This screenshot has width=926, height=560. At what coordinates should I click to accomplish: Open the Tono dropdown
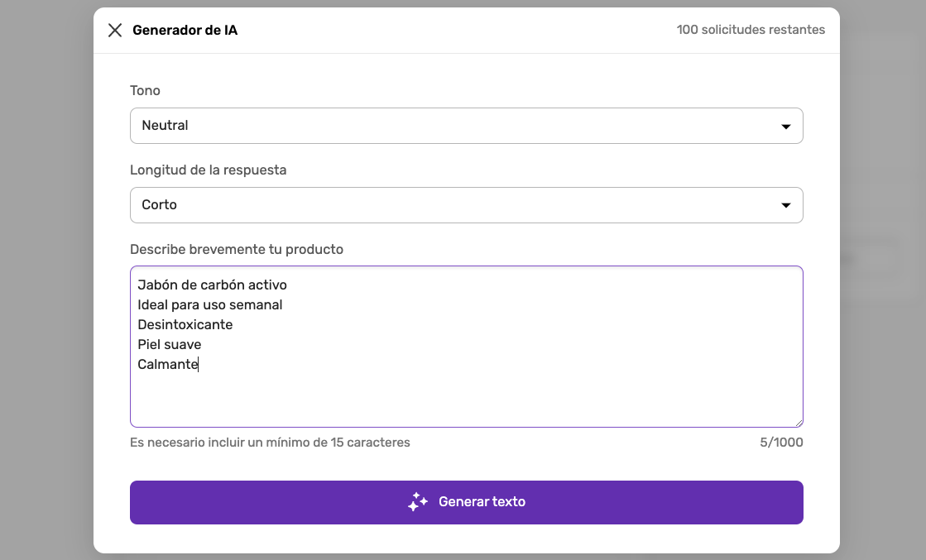click(467, 126)
